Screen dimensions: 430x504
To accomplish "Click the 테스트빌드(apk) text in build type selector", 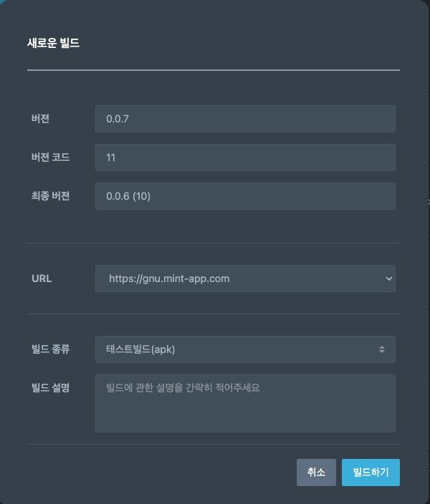I will click(140, 349).
